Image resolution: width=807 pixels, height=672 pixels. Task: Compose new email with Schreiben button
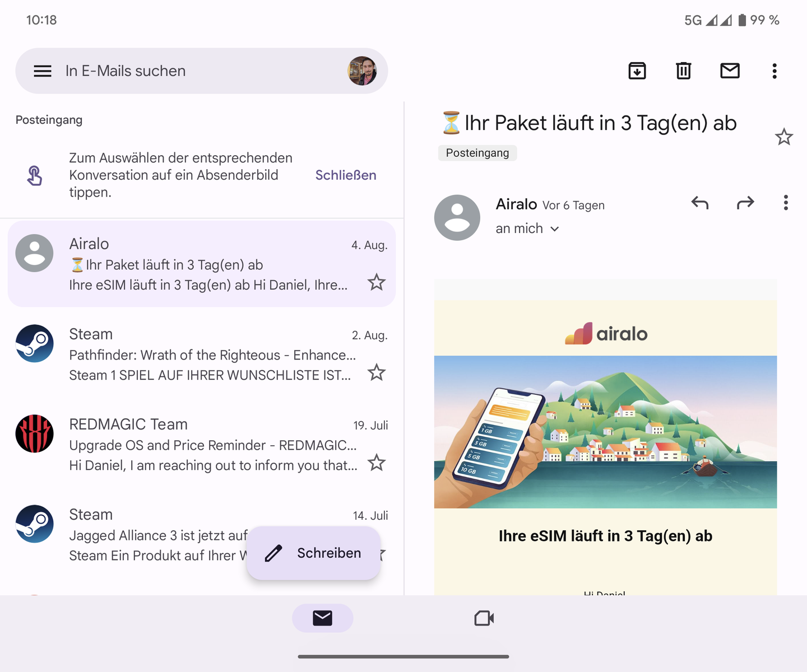click(x=313, y=553)
